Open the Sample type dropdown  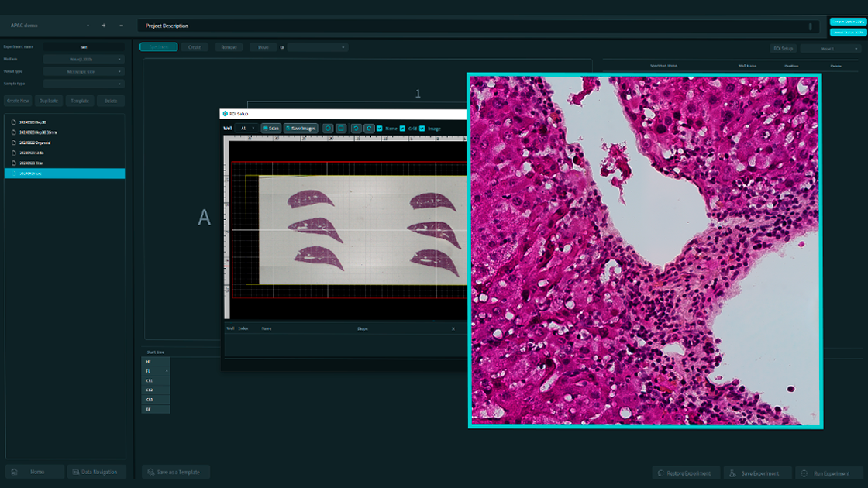click(84, 84)
